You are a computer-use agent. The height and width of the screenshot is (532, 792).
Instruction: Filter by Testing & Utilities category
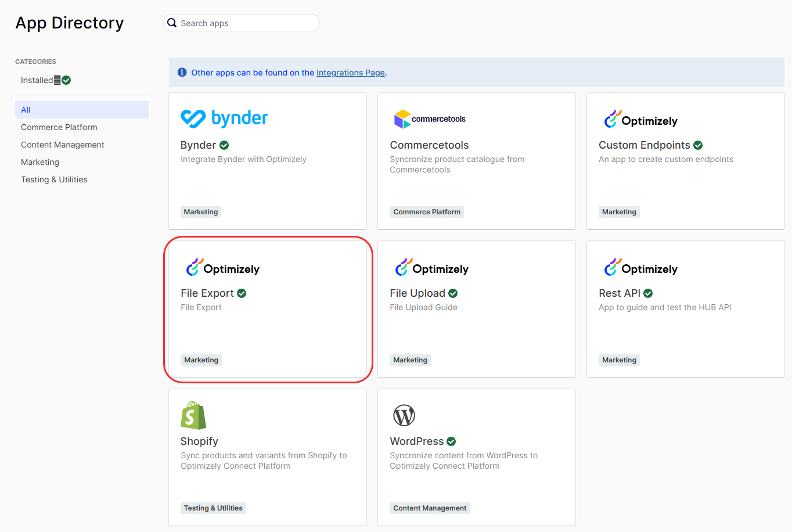(54, 179)
